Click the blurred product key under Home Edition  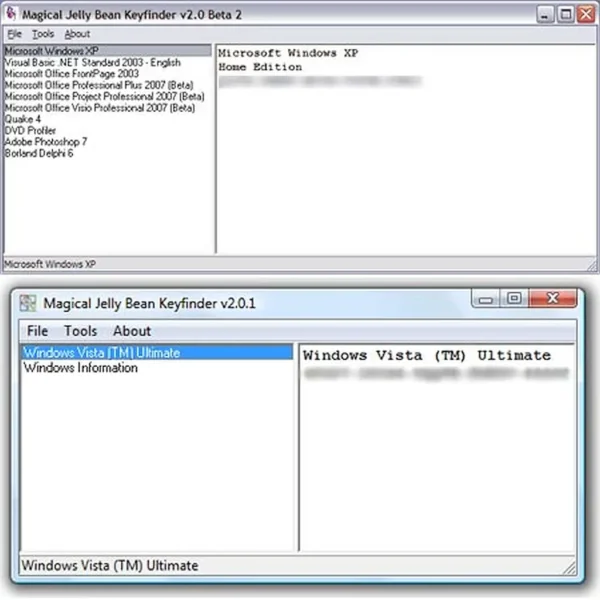click(320, 81)
